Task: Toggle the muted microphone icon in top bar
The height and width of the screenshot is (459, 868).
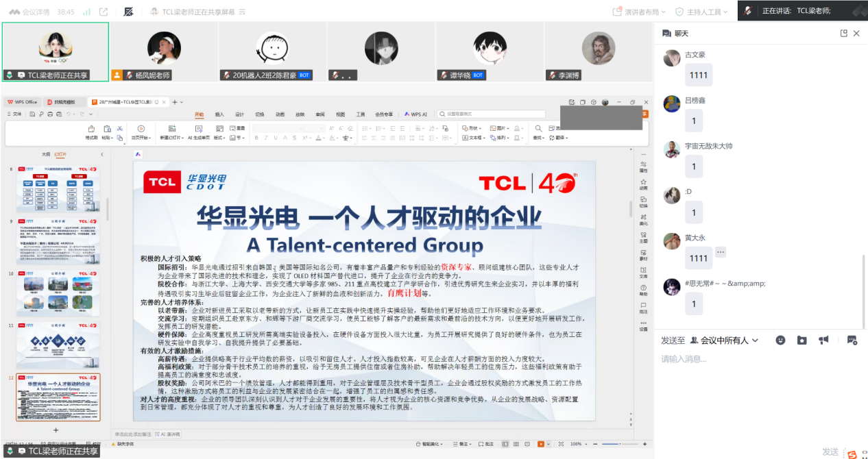Action: click(x=128, y=12)
